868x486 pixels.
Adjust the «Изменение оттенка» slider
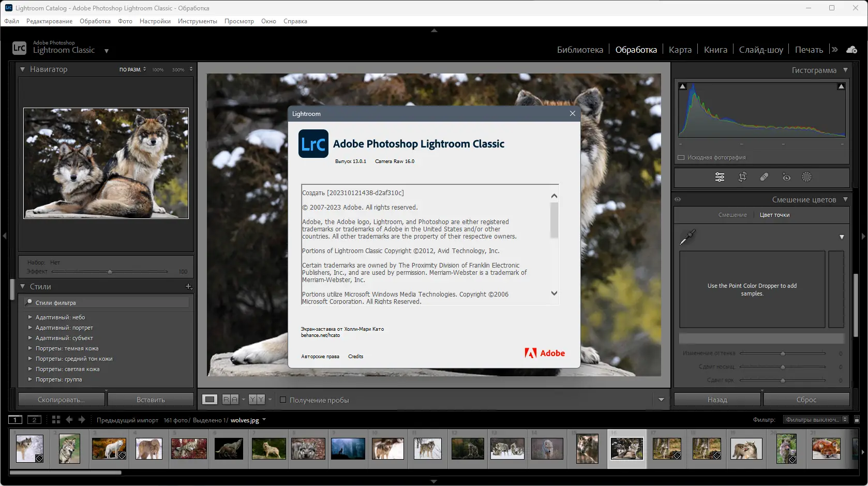pyautogui.click(x=783, y=354)
